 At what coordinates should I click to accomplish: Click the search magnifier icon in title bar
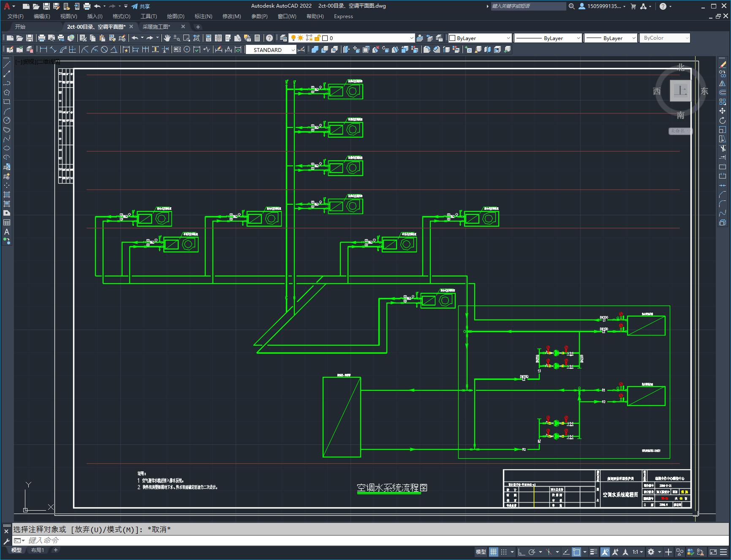pyautogui.click(x=571, y=6)
